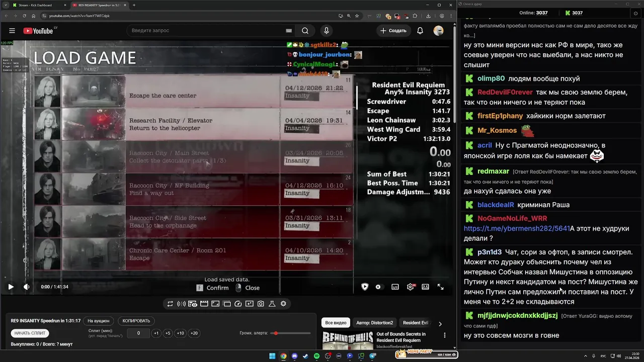This screenshot has height=362, width=644.
Task: Click the Создать create button
Action: [393, 31]
